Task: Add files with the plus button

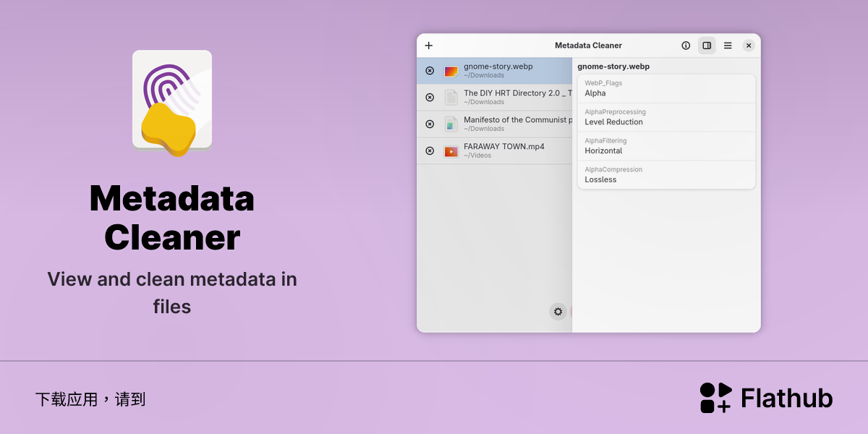Action: point(429,46)
